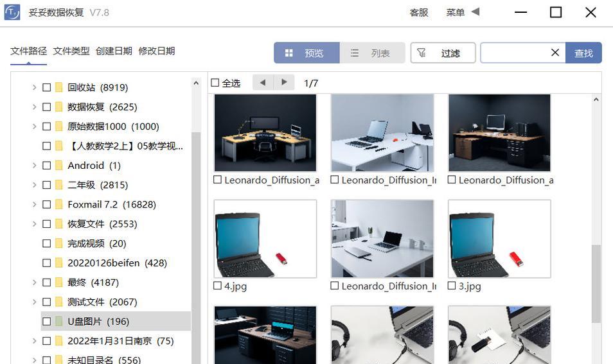This screenshot has height=364, width=613.
Task: Switch to the 创建日期 tab
Action: pyautogui.click(x=114, y=51)
